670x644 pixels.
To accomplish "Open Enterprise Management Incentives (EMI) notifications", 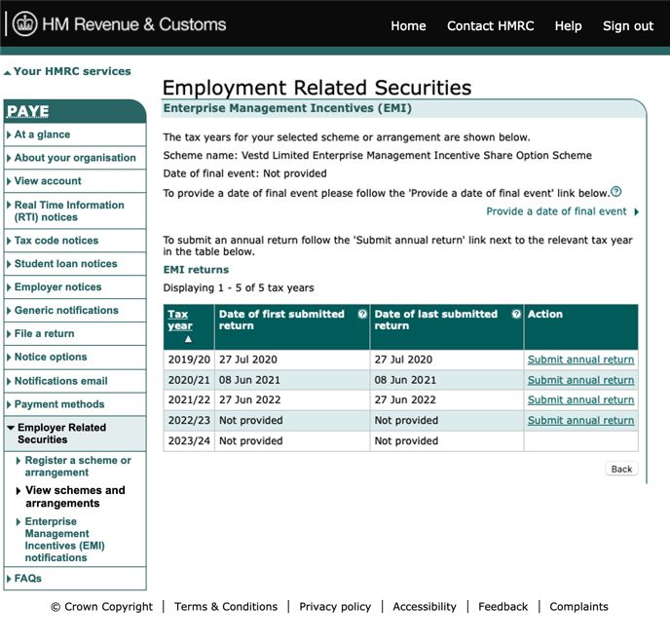I will click(x=64, y=539).
